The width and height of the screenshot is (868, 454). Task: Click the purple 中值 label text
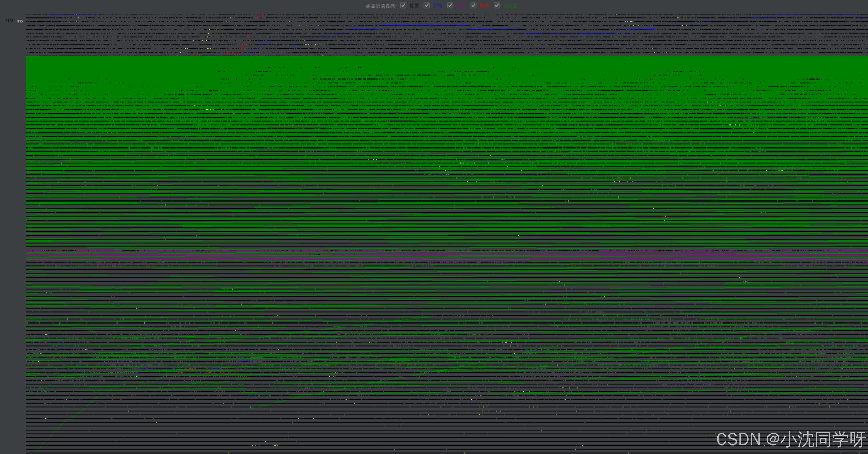click(461, 6)
